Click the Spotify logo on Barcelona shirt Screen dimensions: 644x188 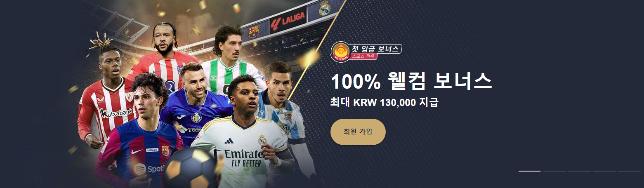(x=149, y=168)
